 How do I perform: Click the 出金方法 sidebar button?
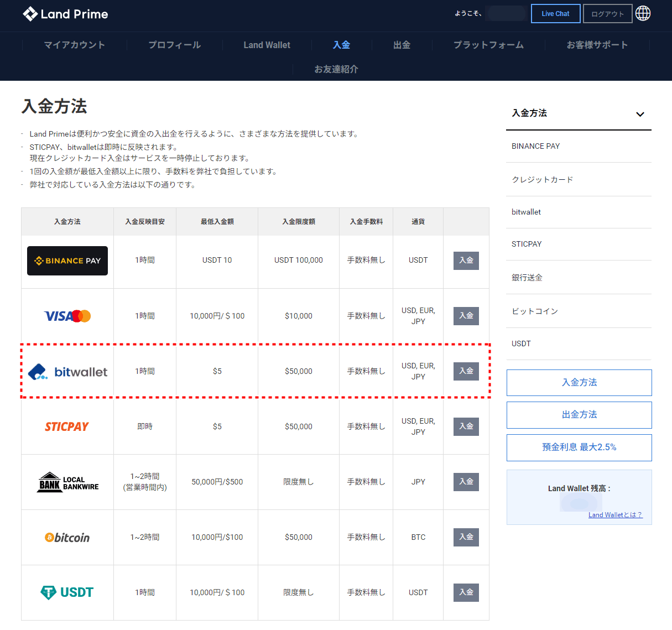(x=579, y=415)
